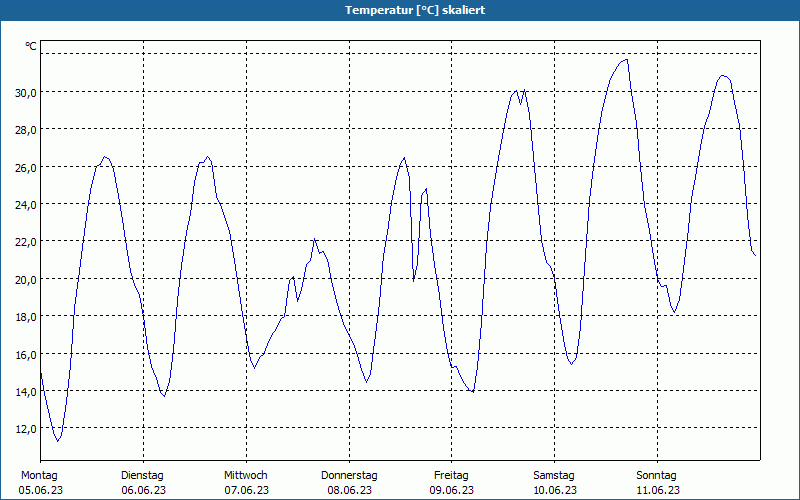Select the Donnerstag 08.06.23 axis label

click(x=349, y=483)
